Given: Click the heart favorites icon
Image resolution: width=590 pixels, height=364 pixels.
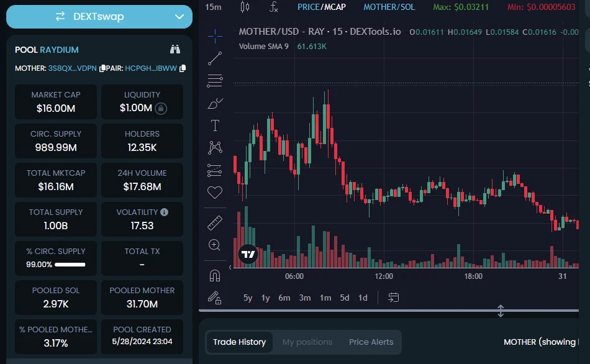Looking at the screenshot, I should [215, 193].
